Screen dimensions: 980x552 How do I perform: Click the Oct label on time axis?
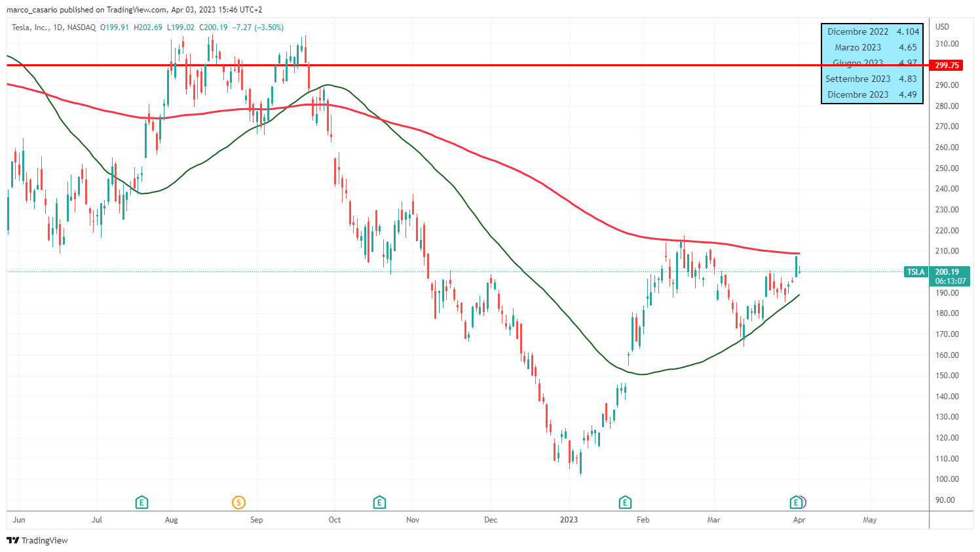(335, 520)
